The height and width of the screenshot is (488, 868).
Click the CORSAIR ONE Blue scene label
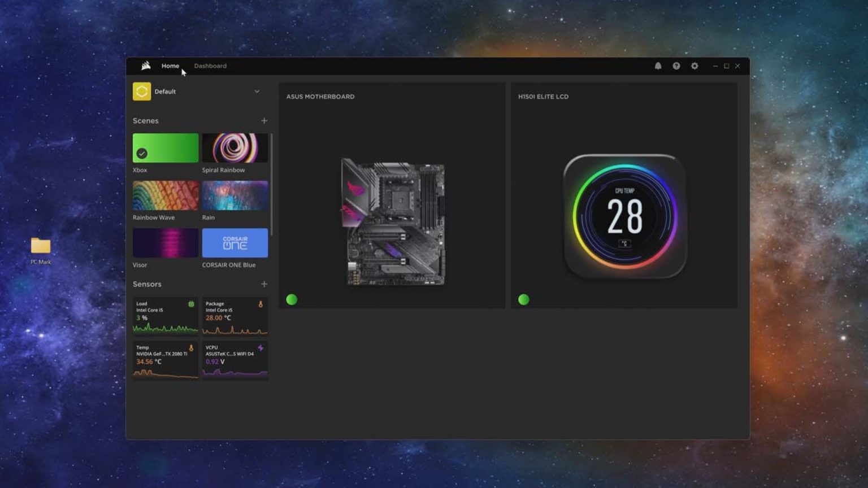click(229, 265)
